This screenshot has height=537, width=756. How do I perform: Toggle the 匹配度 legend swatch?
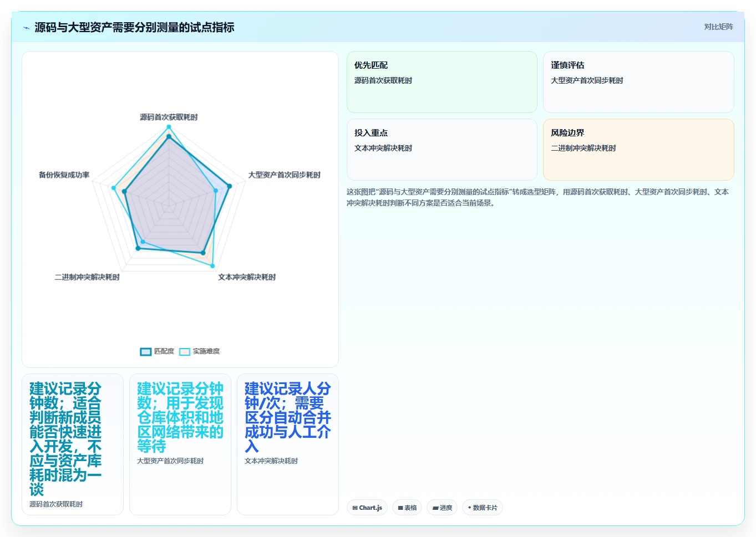pyautogui.click(x=146, y=351)
